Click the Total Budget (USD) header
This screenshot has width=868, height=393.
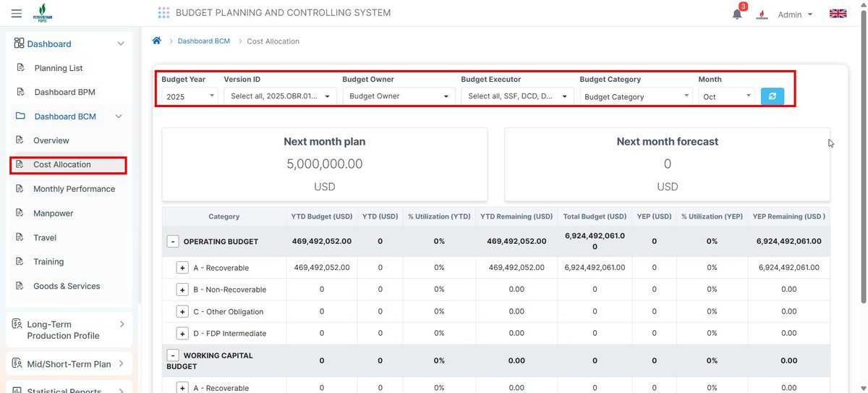595,216
